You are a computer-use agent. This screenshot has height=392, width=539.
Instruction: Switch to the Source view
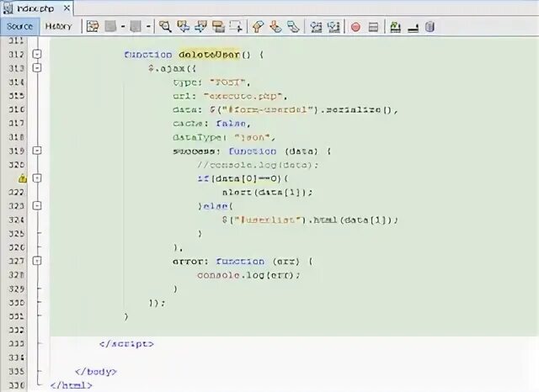19,26
